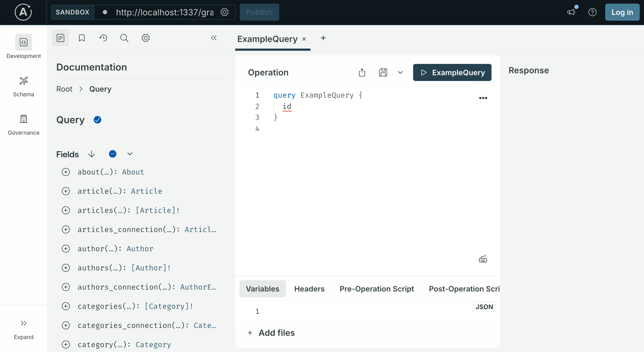Open the [Author]! type link
Viewport: 644px width, 352px height.
(x=151, y=268)
